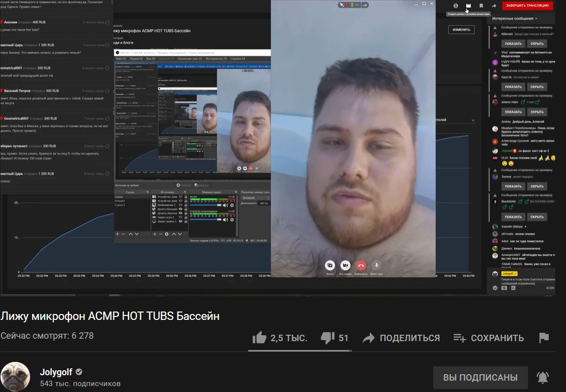
Task: Dislike the video with thumbs-down icon
Action: [x=327, y=338]
